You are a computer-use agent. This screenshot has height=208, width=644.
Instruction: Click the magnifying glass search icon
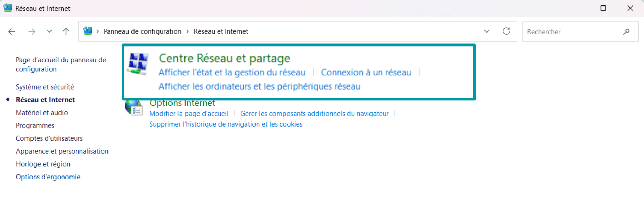click(627, 32)
